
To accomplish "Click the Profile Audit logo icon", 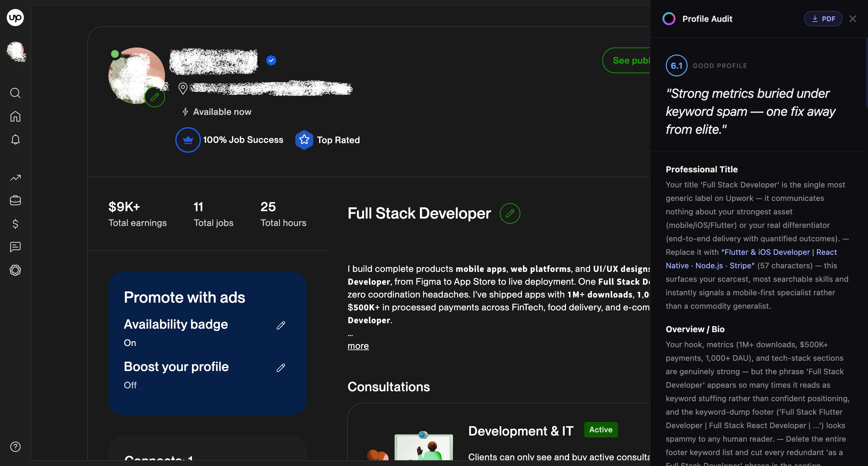I will 669,19.
